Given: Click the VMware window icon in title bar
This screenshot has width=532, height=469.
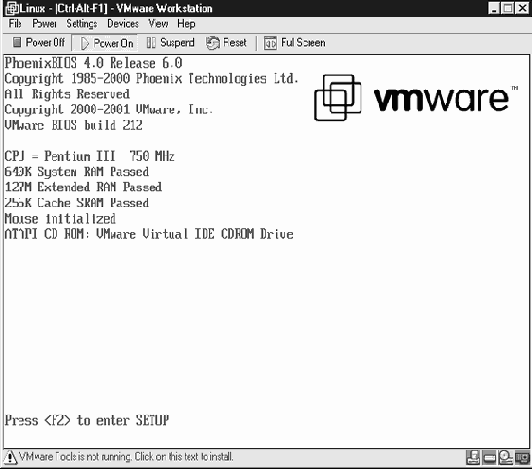Looking at the screenshot, I should coord(12,8).
